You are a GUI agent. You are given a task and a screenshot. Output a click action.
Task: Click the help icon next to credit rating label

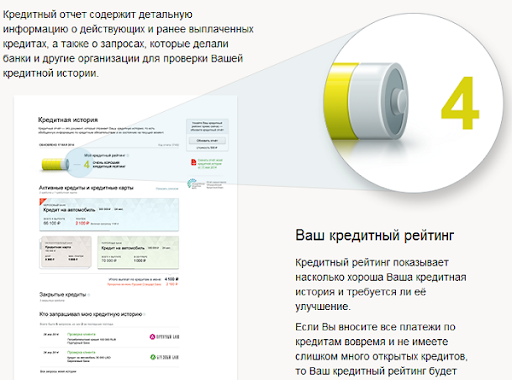click(x=128, y=156)
